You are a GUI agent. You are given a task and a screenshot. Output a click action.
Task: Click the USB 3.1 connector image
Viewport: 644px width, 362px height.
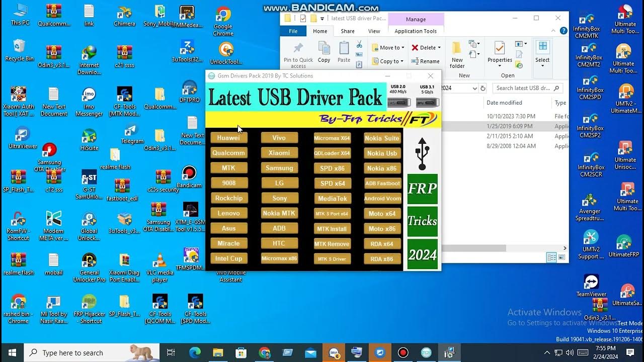click(427, 102)
